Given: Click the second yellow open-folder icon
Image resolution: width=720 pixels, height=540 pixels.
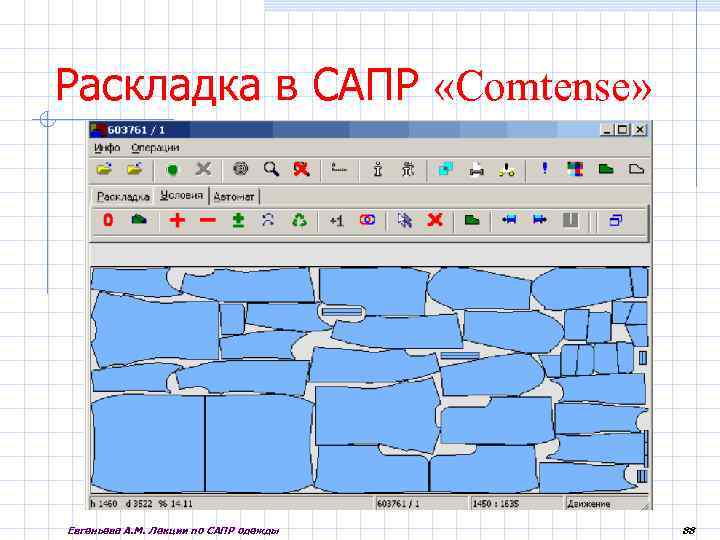Looking at the screenshot, I should 135,169.
